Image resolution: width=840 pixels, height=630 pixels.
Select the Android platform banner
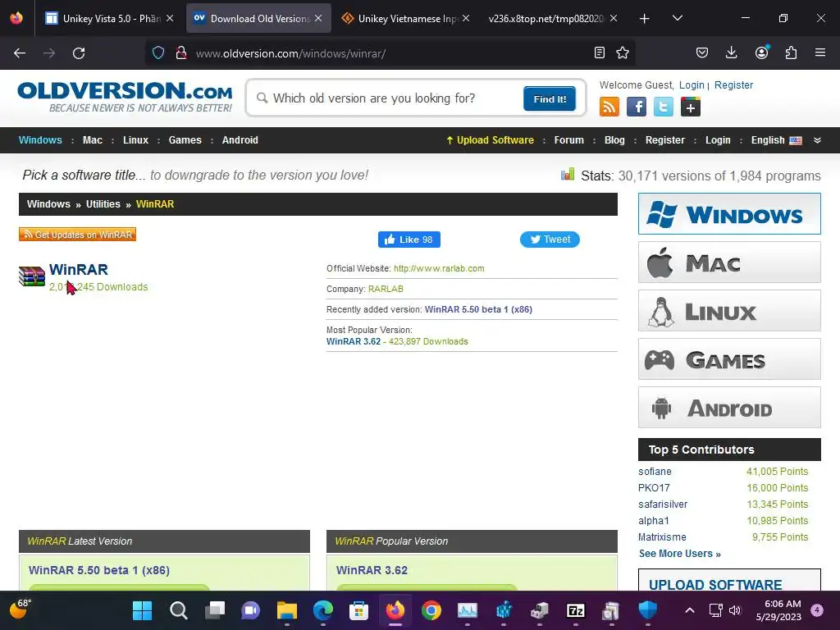729,408
